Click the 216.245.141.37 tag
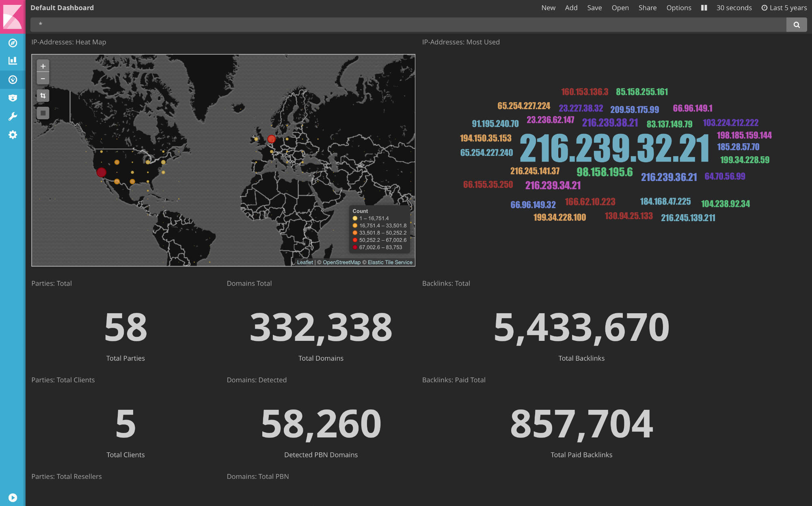 [x=535, y=171]
